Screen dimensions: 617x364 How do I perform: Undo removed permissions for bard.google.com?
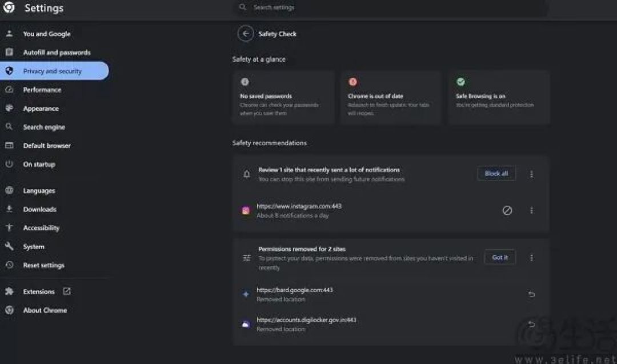[531, 294]
